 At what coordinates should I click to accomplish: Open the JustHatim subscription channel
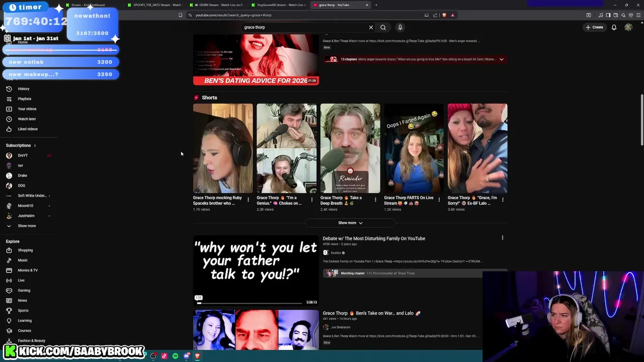[26, 216]
